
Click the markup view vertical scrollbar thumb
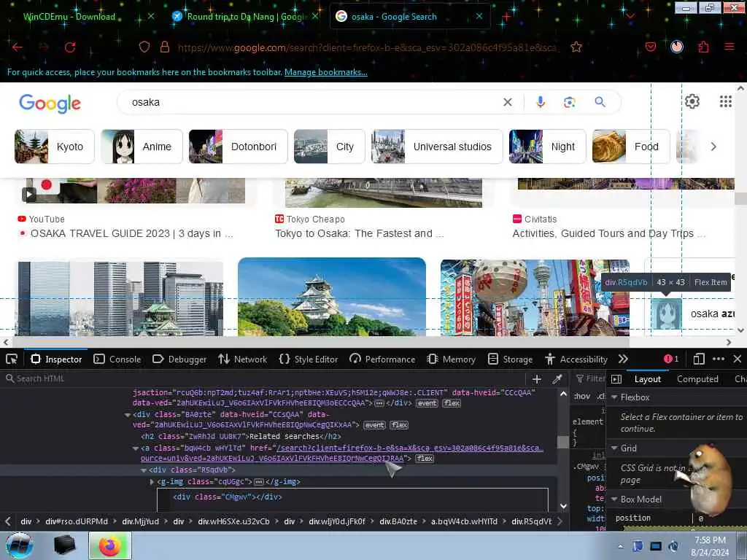pyautogui.click(x=562, y=442)
